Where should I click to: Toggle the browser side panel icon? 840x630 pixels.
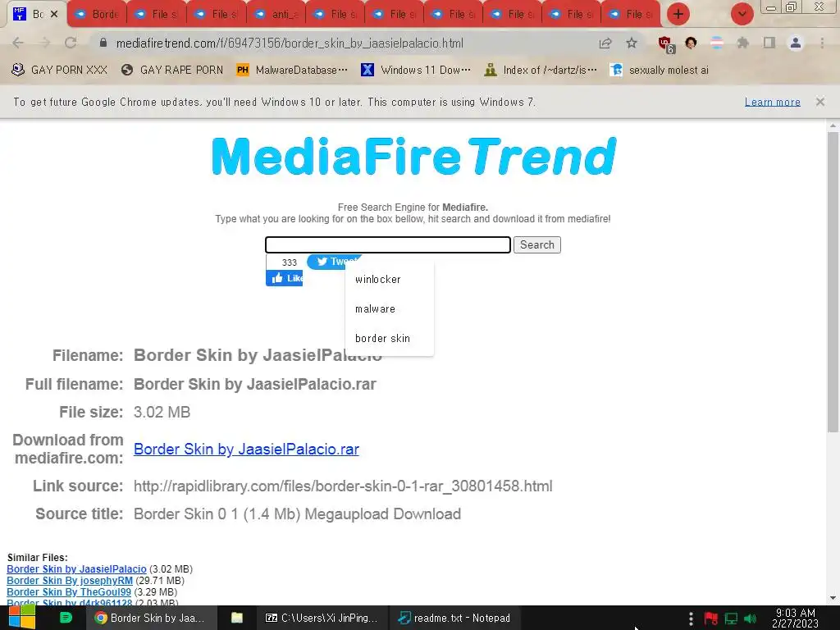coord(769,43)
